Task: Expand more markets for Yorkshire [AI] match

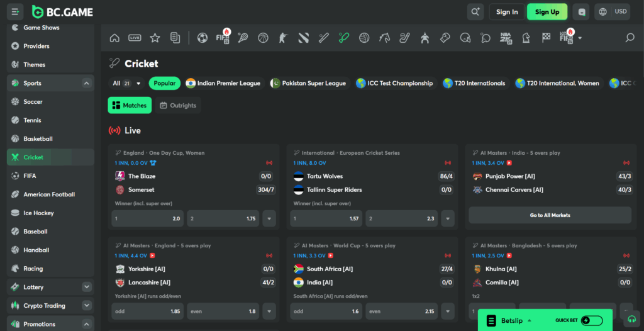Action: pos(269,311)
